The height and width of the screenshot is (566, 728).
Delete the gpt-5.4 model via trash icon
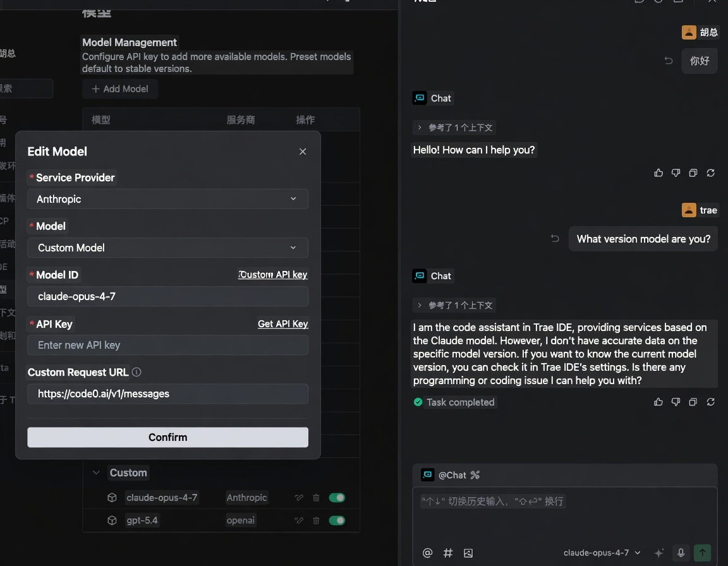click(x=316, y=521)
